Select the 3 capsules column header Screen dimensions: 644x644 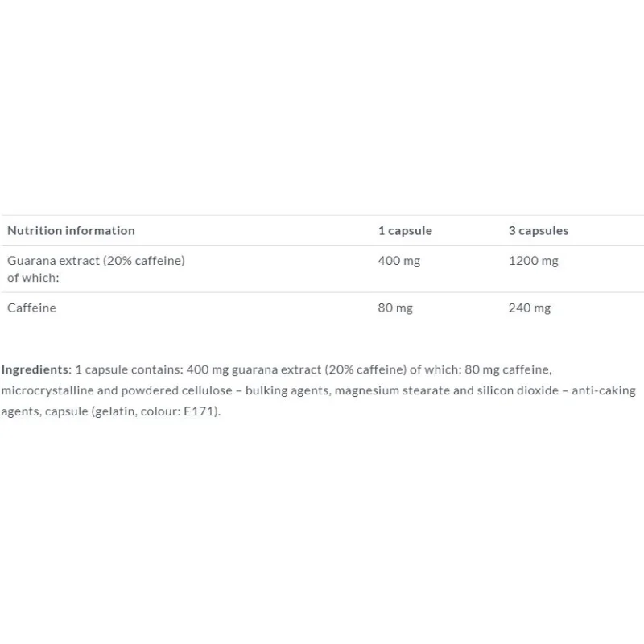click(539, 231)
